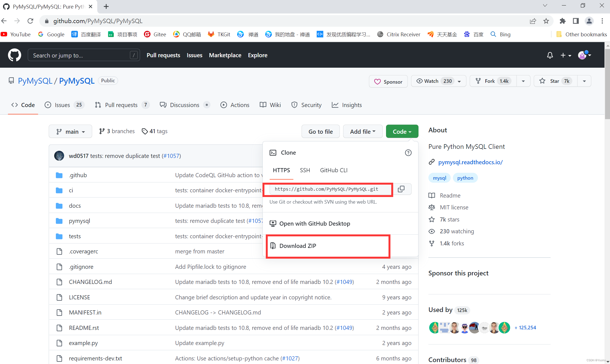The width and height of the screenshot is (610, 364).
Task: Open the Wiki tab
Action: [x=270, y=105]
